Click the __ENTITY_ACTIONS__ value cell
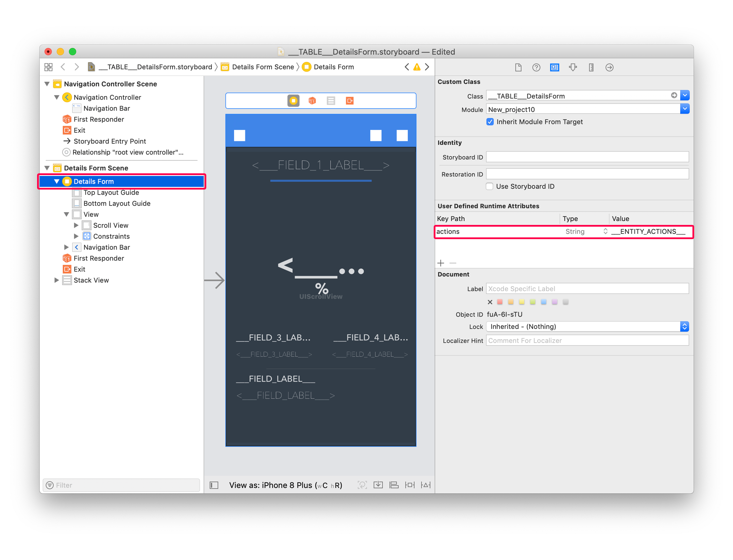Viewport: 733px width, 560px height. pos(648,232)
